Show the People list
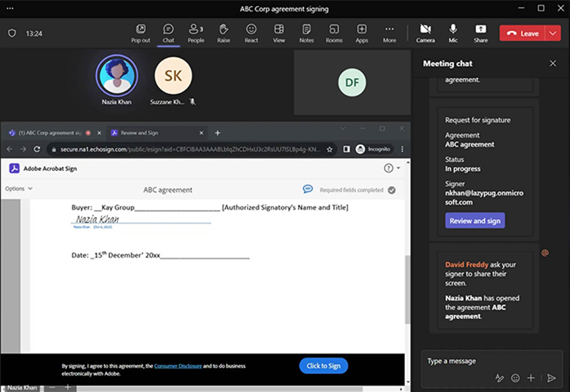 tap(196, 33)
